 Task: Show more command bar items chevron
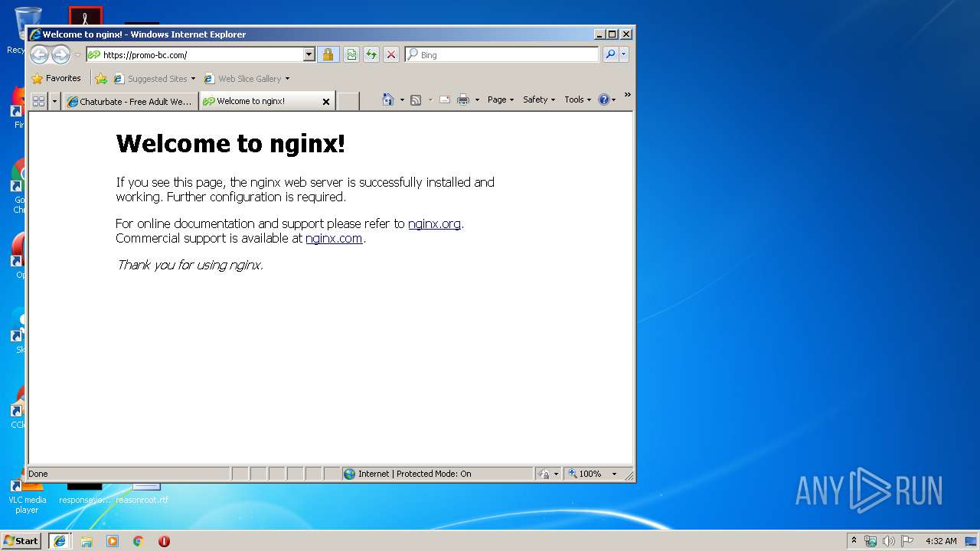tap(627, 95)
